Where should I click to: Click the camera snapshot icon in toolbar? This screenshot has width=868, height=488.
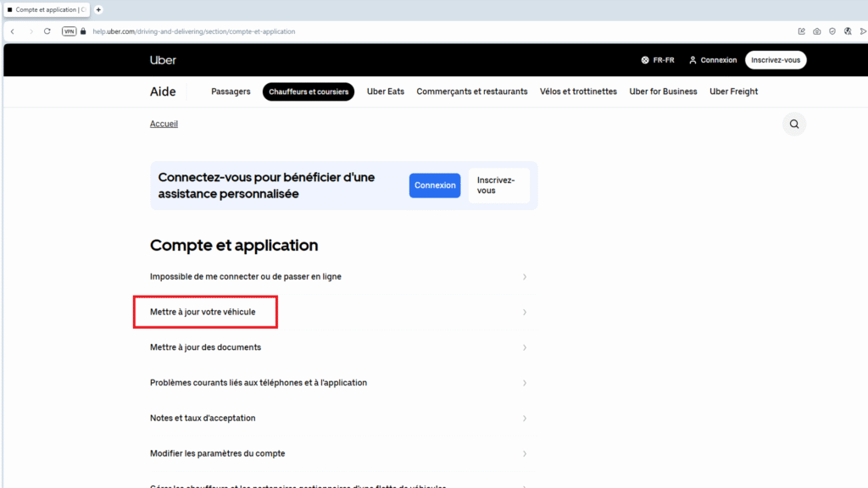(x=816, y=31)
